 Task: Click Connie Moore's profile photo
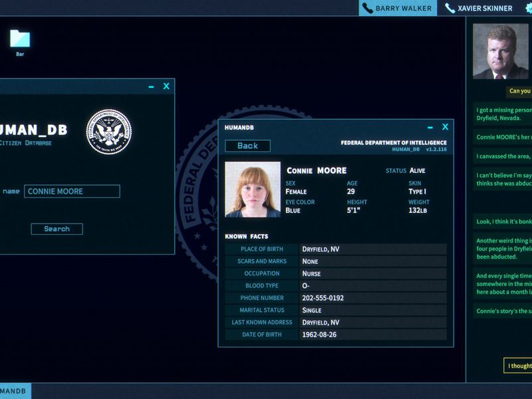click(x=253, y=190)
